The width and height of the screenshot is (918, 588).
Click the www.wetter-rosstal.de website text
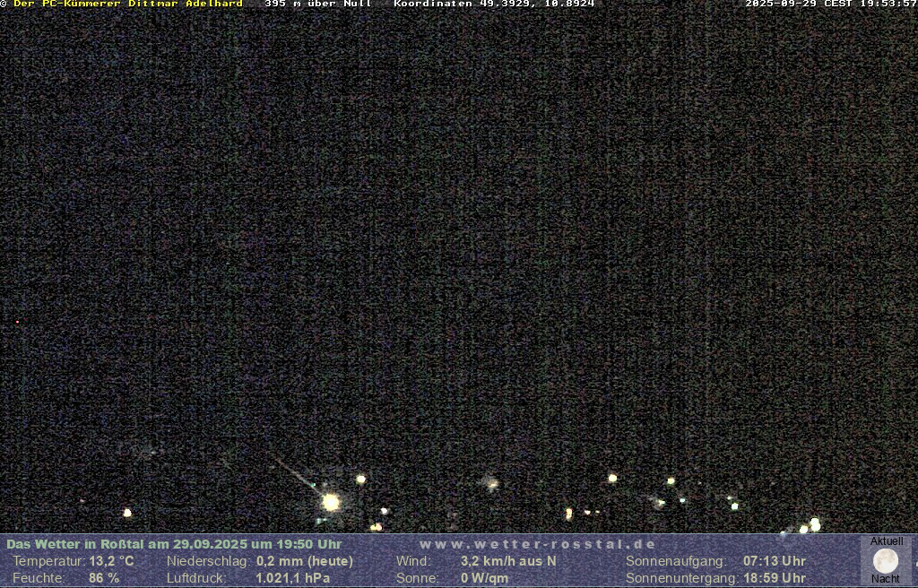click(x=538, y=544)
